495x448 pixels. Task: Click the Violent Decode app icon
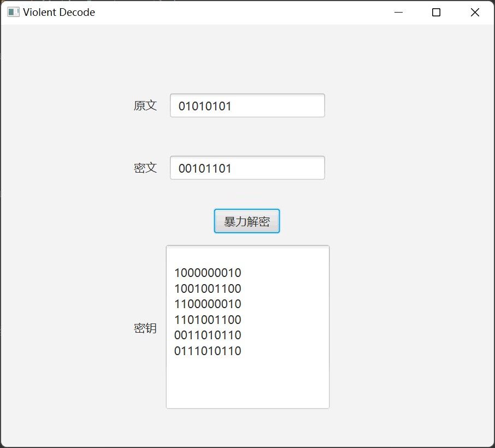point(13,12)
